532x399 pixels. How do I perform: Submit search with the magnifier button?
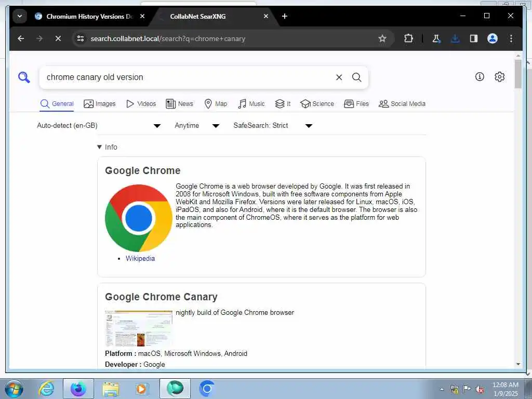pyautogui.click(x=356, y=77)
